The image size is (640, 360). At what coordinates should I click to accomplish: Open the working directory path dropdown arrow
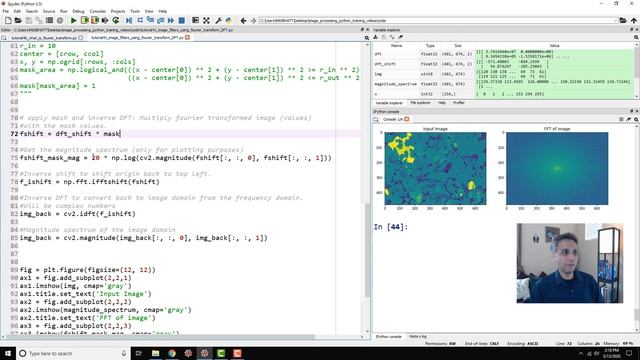pyautogui.click(x=615, y=20)
